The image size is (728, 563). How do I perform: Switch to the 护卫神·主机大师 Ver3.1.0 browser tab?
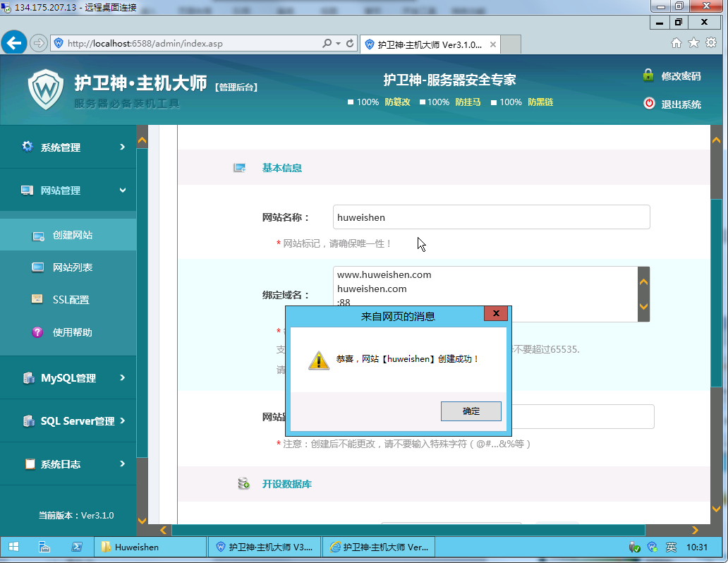(430, 44)
